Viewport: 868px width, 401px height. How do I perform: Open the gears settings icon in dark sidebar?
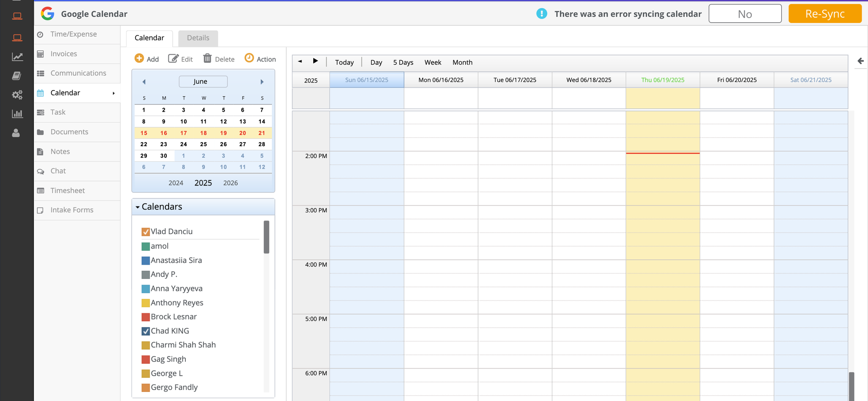[17, 95]
